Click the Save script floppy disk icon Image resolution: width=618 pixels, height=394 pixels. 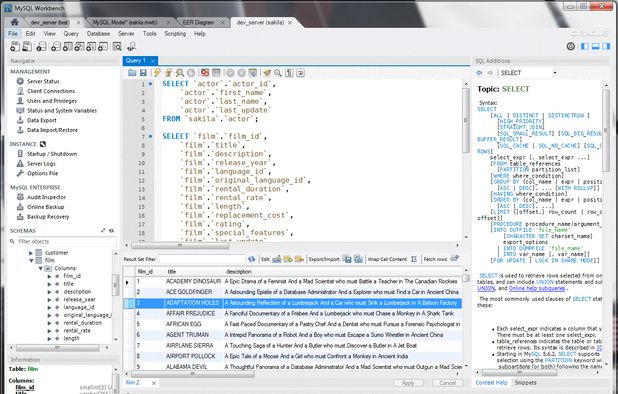(x=143, y=73)
